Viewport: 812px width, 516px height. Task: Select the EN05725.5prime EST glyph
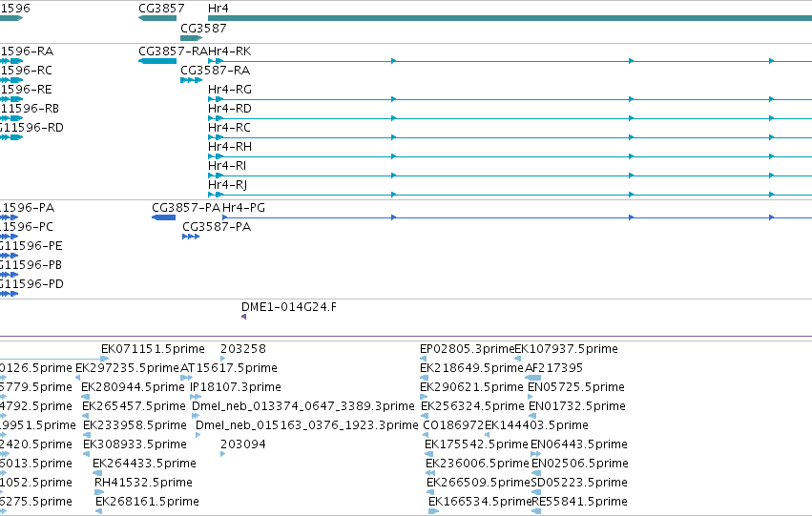[531, 397]
